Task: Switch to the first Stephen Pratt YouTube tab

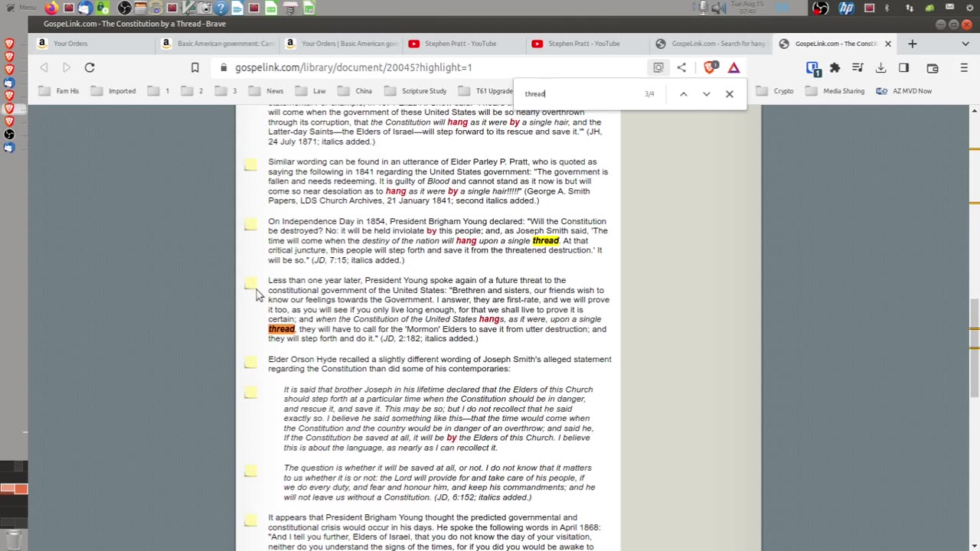Action: click(465, 44)
